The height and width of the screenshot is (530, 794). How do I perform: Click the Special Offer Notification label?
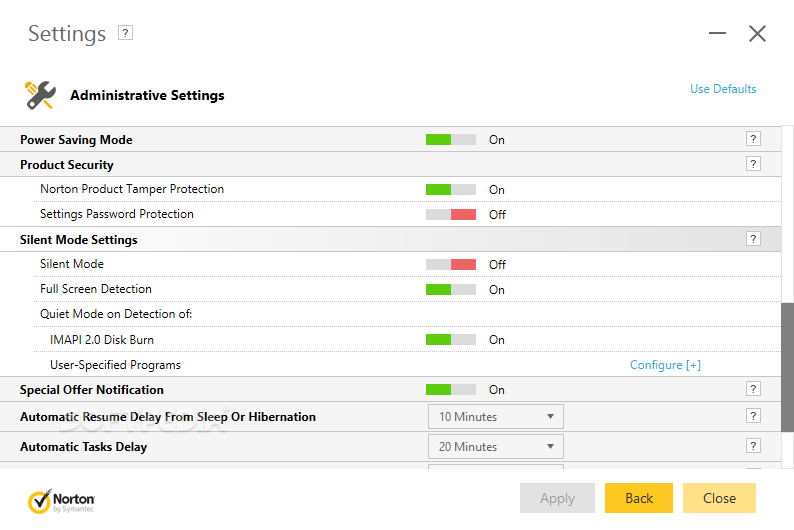(92, 390)
